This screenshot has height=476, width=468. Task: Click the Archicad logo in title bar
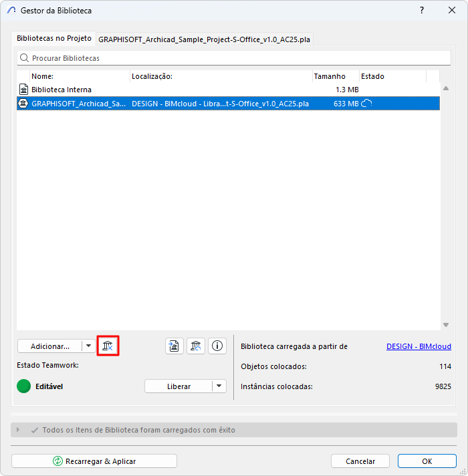pos(11,10)
